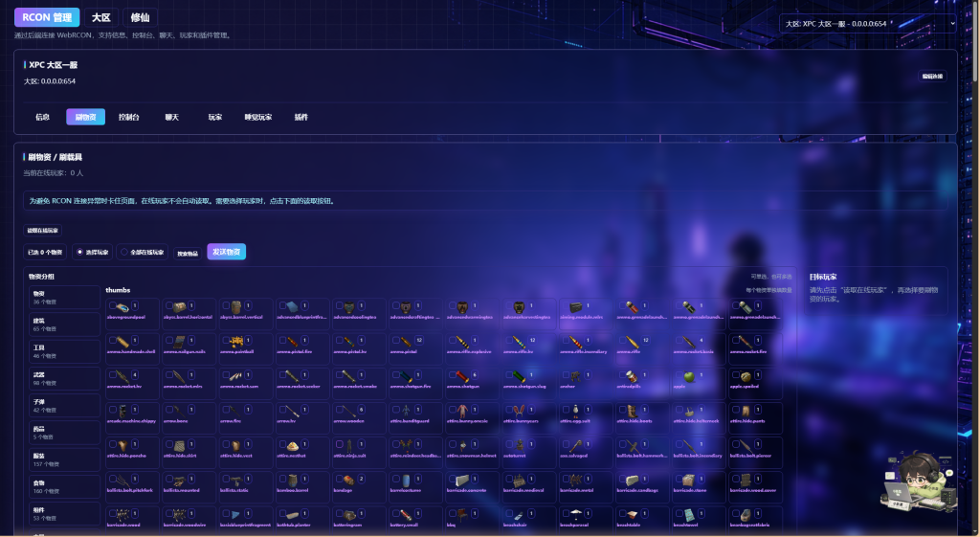Click the red ammo.shotgun shell icon
980x537 pixels.
(462, 376)
